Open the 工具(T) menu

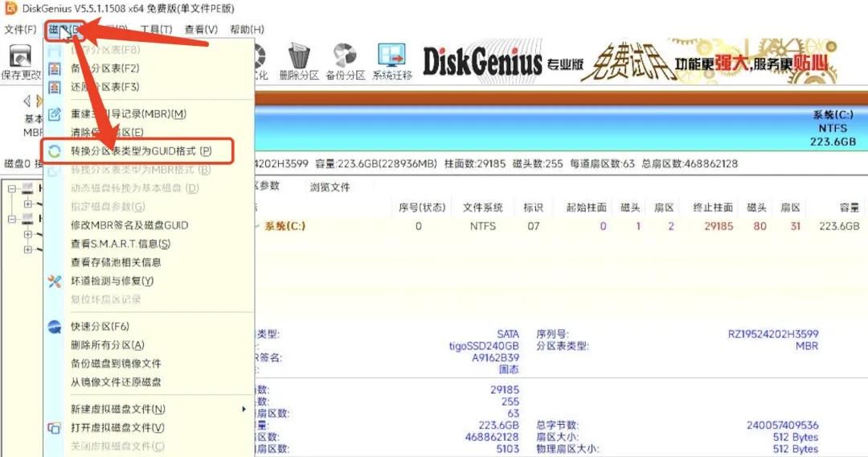click(156, 29)
